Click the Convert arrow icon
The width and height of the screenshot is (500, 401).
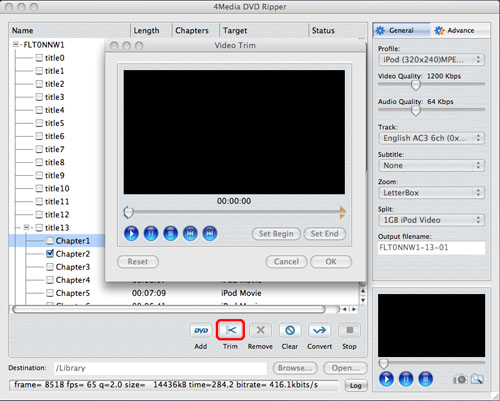tap(320, 330)
